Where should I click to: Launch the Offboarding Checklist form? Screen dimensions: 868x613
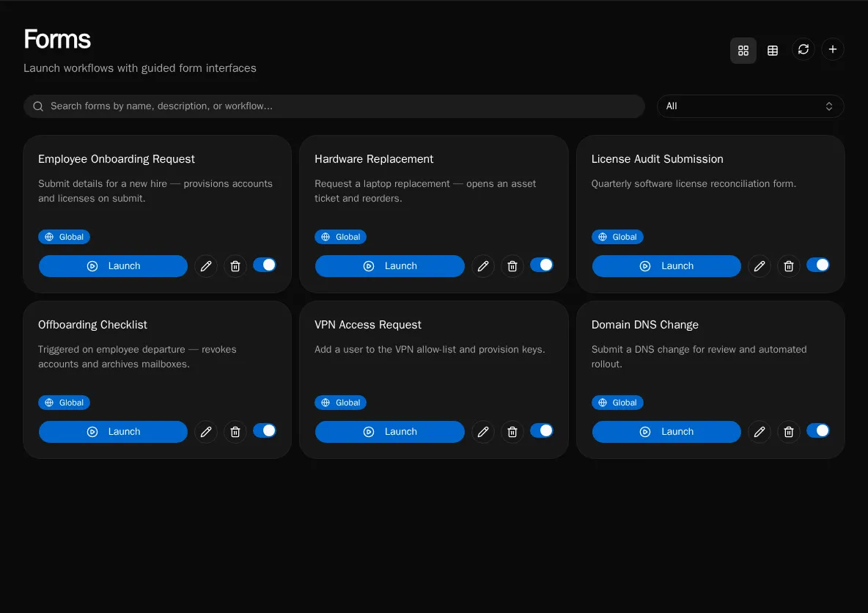tap(113, 432)
